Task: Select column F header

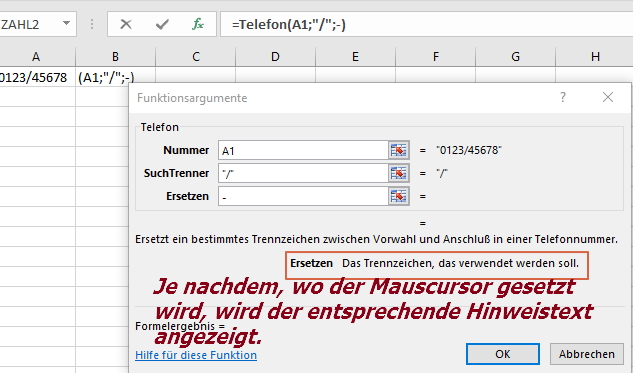Action: click(435, 57)
